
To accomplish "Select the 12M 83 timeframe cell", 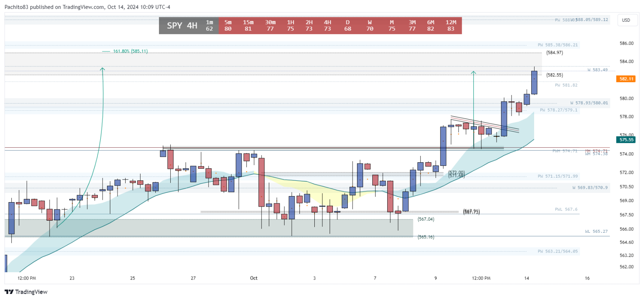I will click(x=451, y=25).
